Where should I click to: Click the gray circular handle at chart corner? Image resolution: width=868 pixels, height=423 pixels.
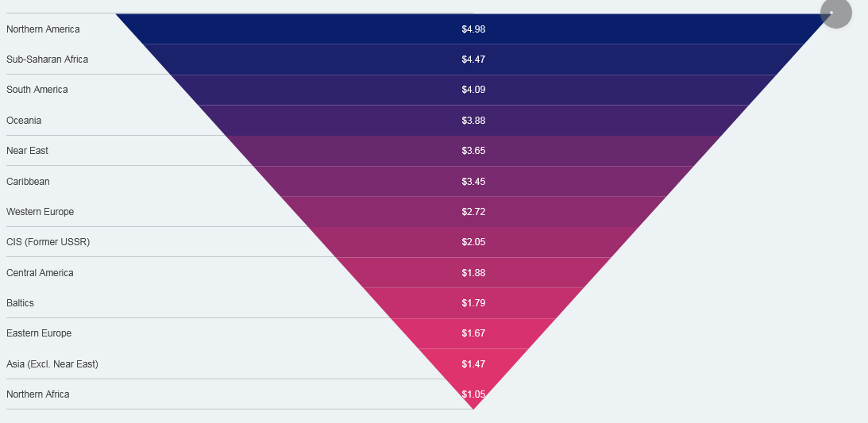click(x=835, y=13)
